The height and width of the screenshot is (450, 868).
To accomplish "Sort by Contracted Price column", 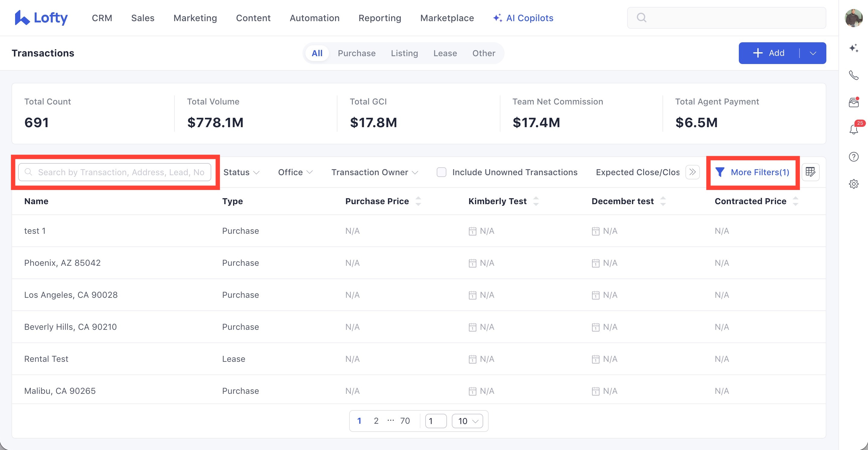I will coord(795,201).
